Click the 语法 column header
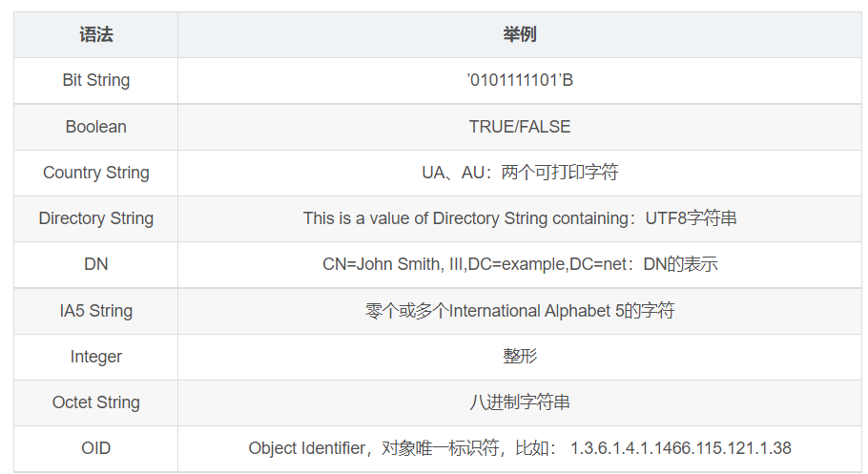The width and height of the screenshot is (868, 474). click(95, 35)
